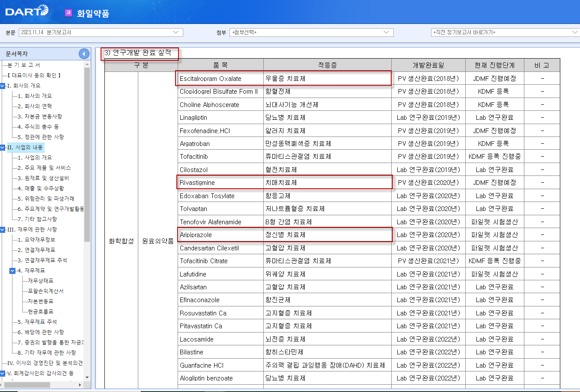
Task: Open the +직전 정기보고서 바로가기+ dropdown
Action: 574,32
